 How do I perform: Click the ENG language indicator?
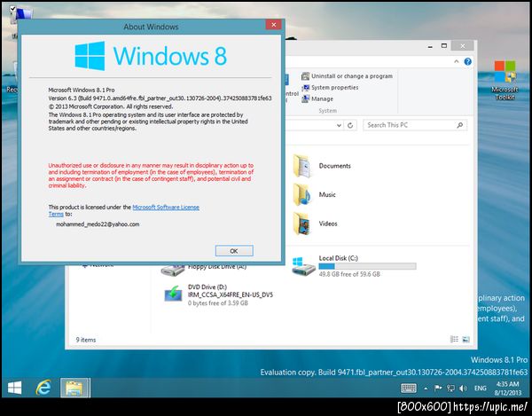point(480,389)
